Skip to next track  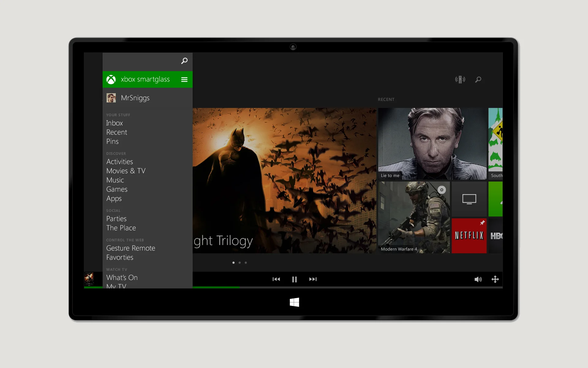[313, 279]
